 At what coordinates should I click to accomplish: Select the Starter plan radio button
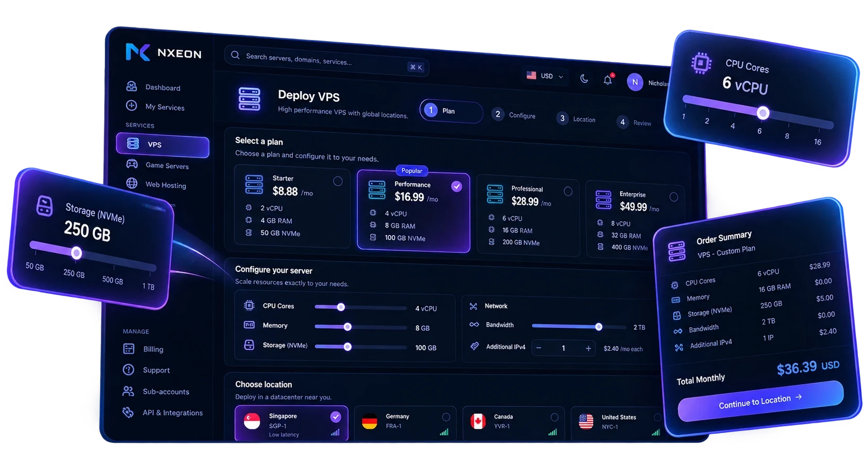[338, 181]
